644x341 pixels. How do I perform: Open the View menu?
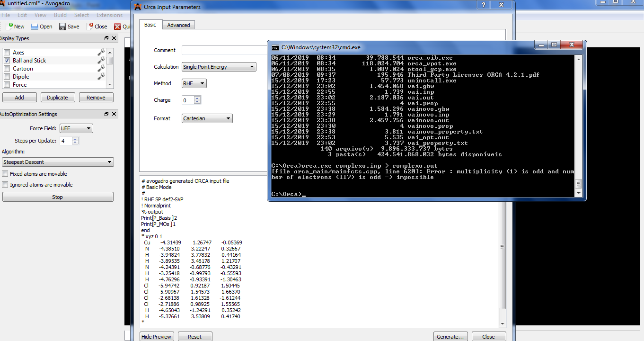pos(41,15)
